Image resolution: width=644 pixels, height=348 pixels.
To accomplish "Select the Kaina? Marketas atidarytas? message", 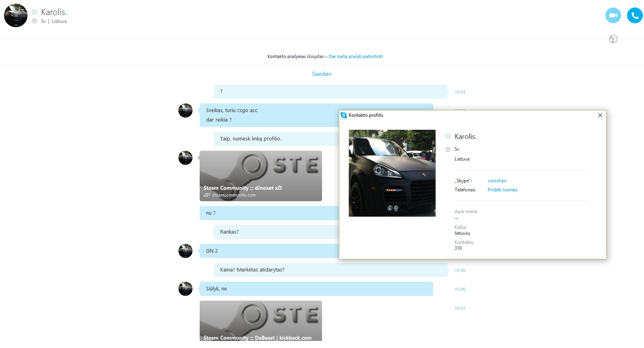I will [331, 270].
